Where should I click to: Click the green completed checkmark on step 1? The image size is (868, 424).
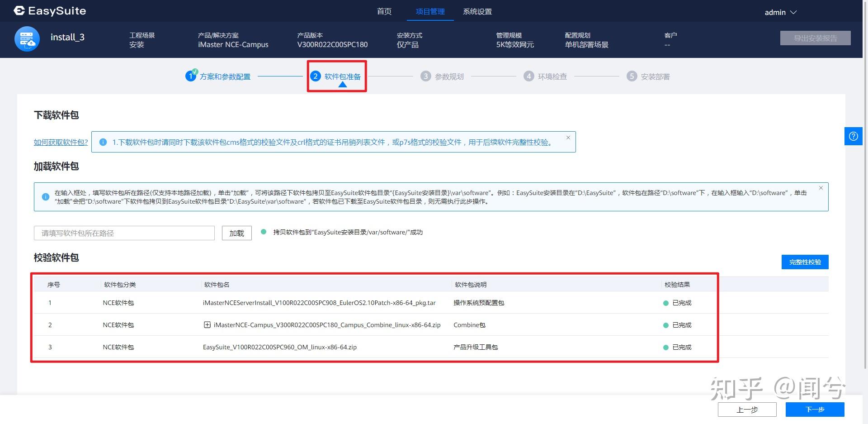[x=194, y=71]
